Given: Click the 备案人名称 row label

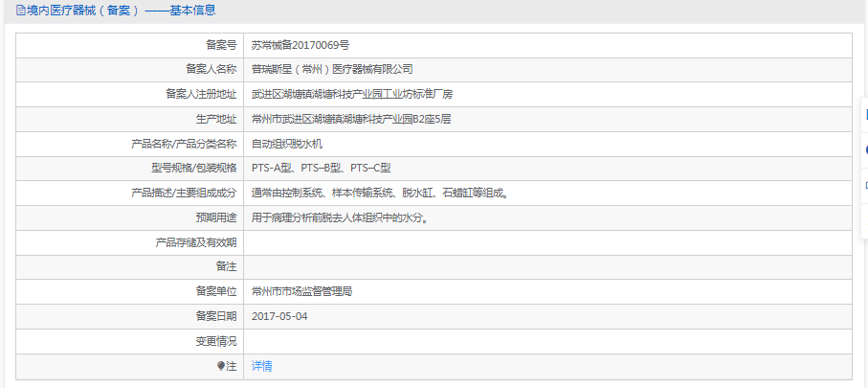Looking at the screenshot, I should click(x=211, y=70).
